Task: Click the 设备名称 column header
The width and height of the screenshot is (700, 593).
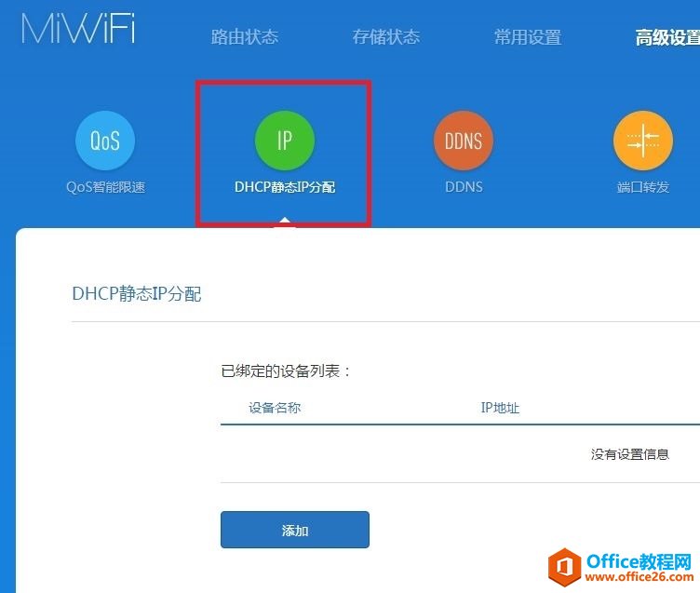Action: coord(275,408)
